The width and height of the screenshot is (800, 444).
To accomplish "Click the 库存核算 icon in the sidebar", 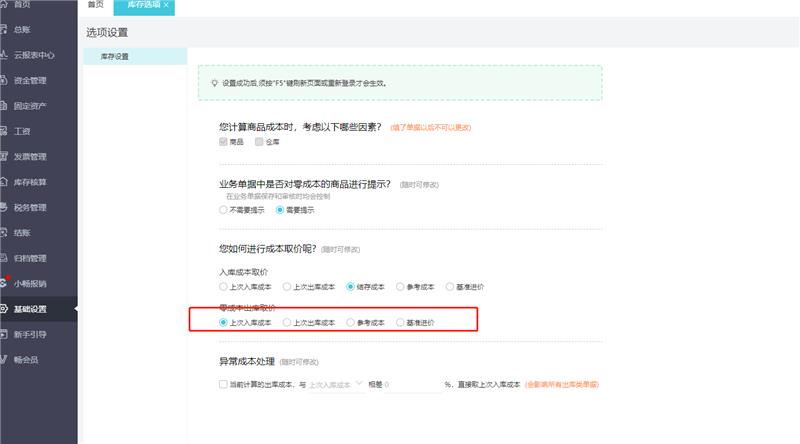I will (4, 182).
